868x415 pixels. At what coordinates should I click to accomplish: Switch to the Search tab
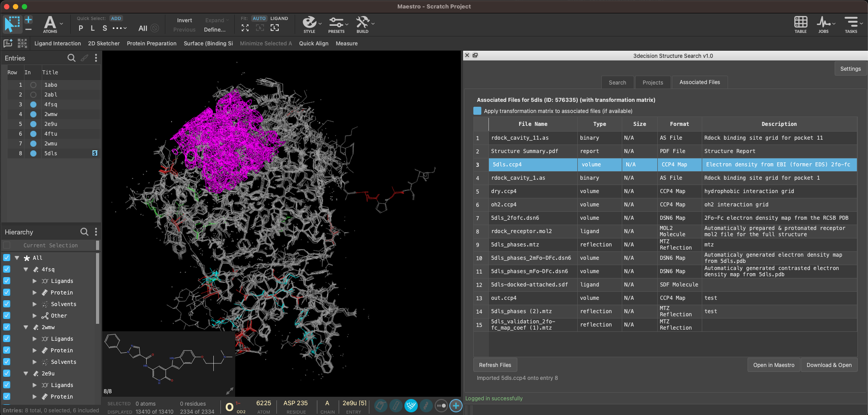[x=617, y=82]
